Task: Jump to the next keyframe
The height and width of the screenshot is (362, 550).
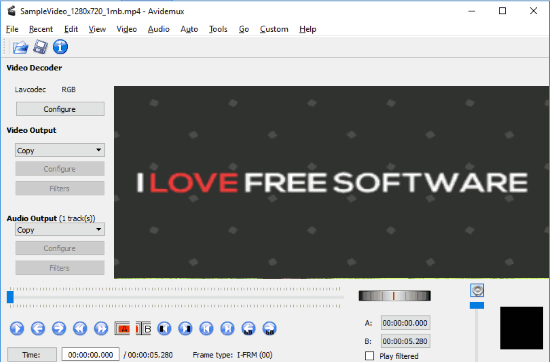Action: click(101, 329)
